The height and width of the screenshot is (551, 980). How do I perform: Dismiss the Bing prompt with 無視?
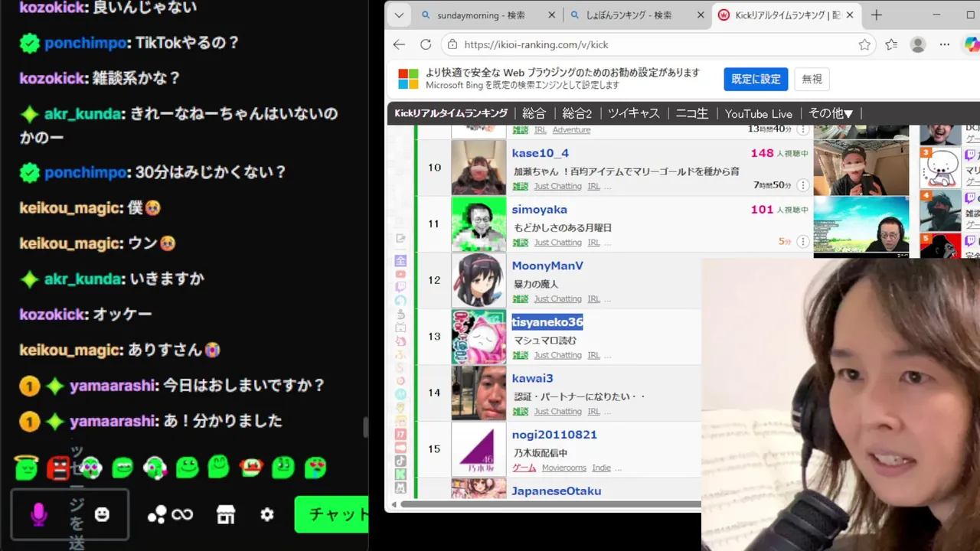pyautogui.click(x=812, y=79)
